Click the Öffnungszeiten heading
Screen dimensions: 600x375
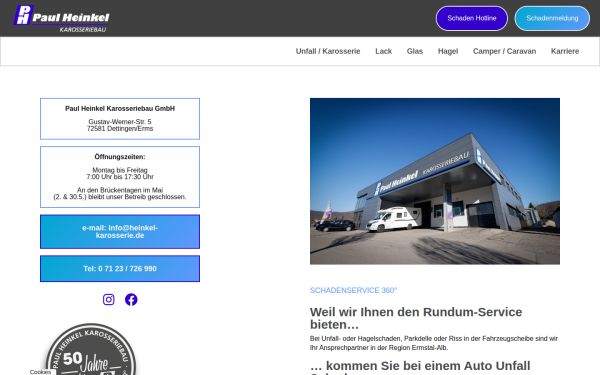(x=120, y=157)
